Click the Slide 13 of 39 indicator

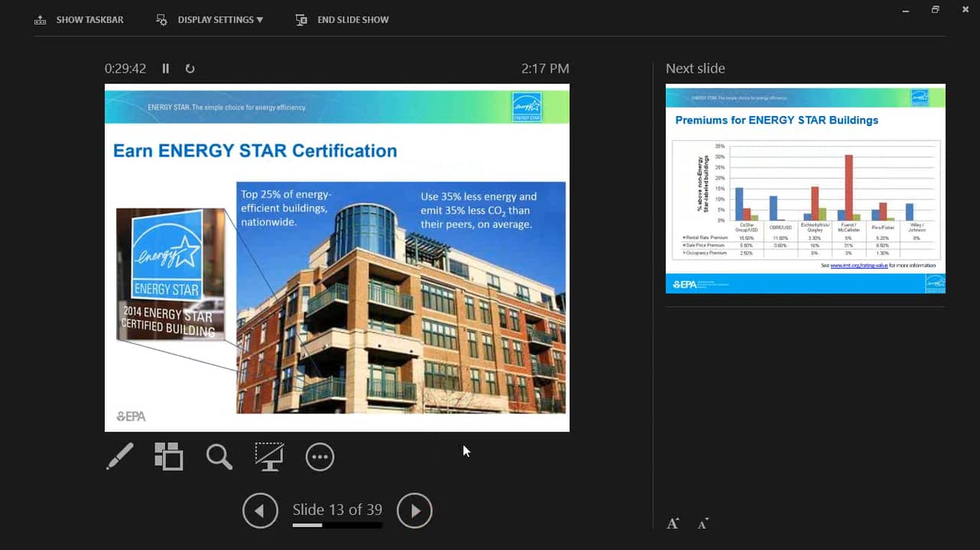[x=337, y=510]
